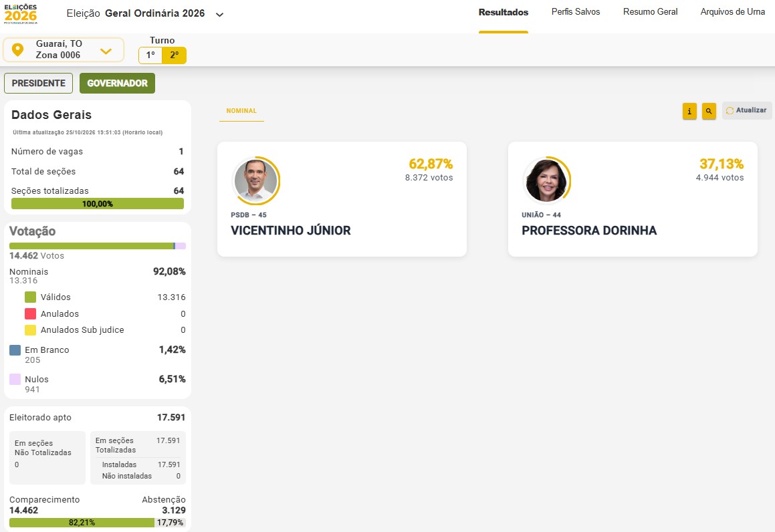775x532 pixels.
Task: Click the 8.372 votos text
Action: (x=429, y=178)
